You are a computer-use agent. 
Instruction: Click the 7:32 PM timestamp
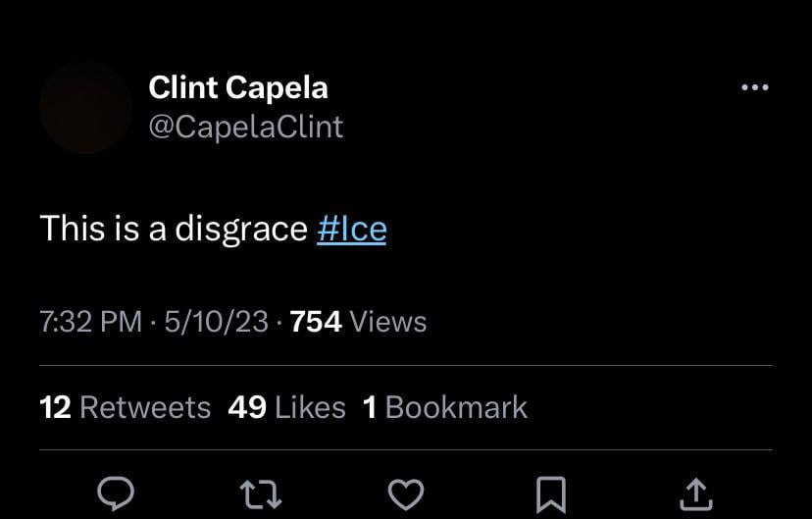tap(91, 322)
